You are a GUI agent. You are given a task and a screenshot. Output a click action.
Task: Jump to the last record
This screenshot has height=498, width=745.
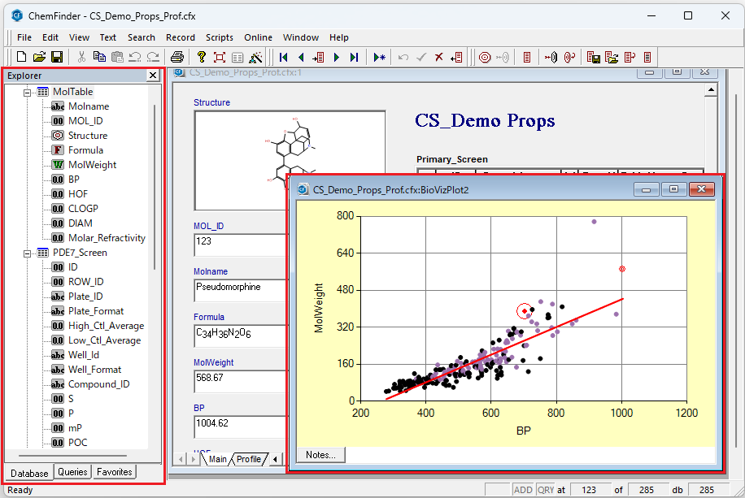[352, 57]
